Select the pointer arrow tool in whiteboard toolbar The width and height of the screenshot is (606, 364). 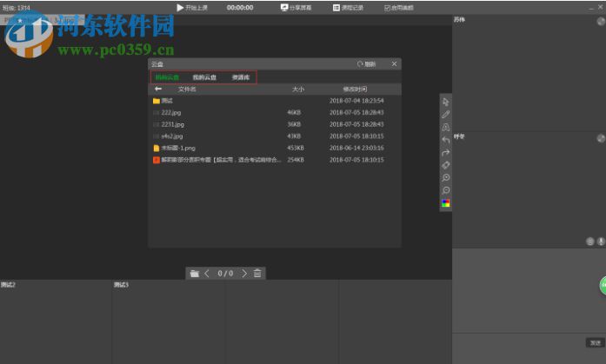(x=446, y=102)
